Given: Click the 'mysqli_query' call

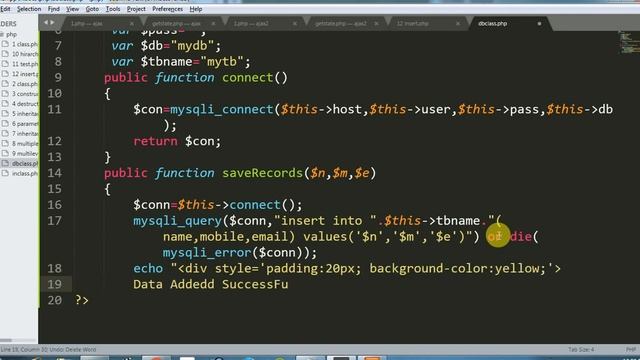Looking at the screenshot, I should point(177,221).
